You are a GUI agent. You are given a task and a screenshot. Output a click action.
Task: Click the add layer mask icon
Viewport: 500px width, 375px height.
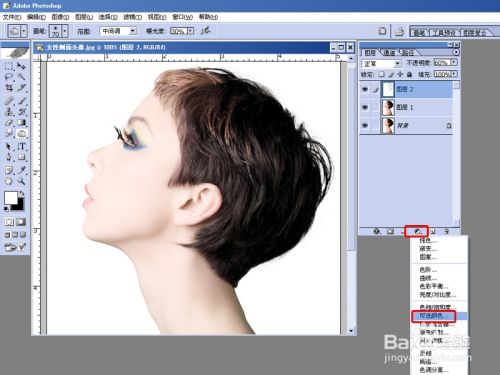coord(390,231)
